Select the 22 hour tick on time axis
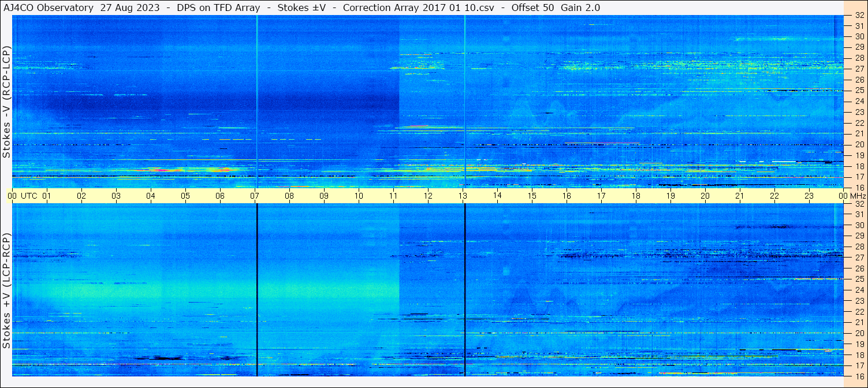The width and height of the screenshot is (868, 388). click(x=774, y=196)
